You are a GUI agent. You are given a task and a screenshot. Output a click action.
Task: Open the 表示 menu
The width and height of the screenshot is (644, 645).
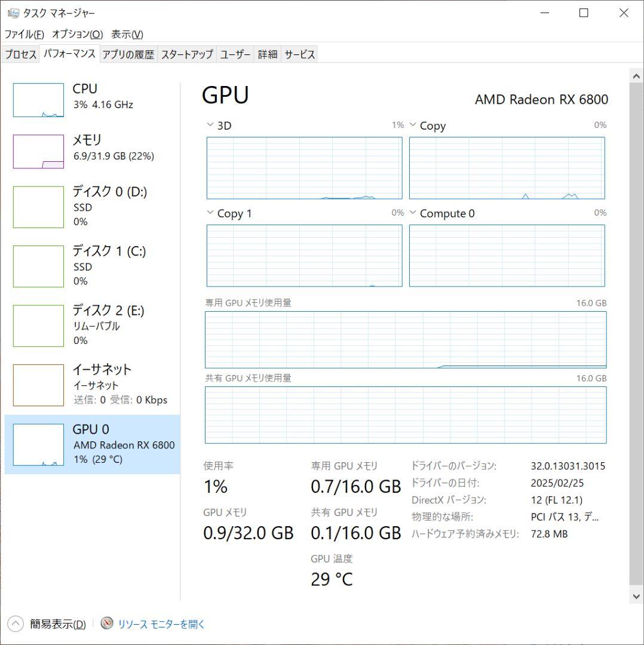[x=127, y=34]
